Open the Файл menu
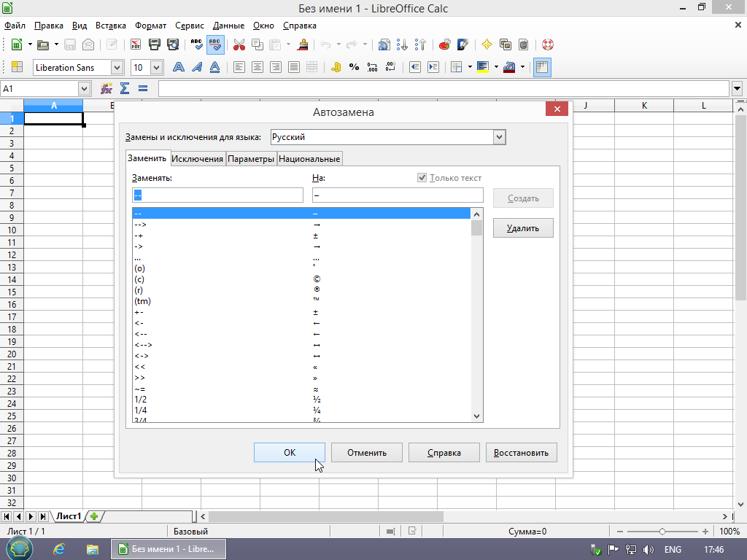Image resolution: width=747 pixels, height=560 pixels. click(x=15, y=26)
